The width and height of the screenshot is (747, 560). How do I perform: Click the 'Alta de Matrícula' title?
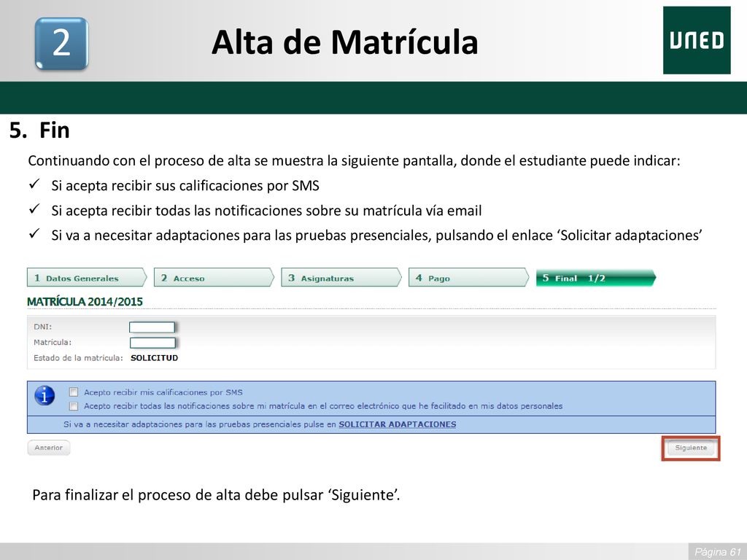[x=344, y=42]
